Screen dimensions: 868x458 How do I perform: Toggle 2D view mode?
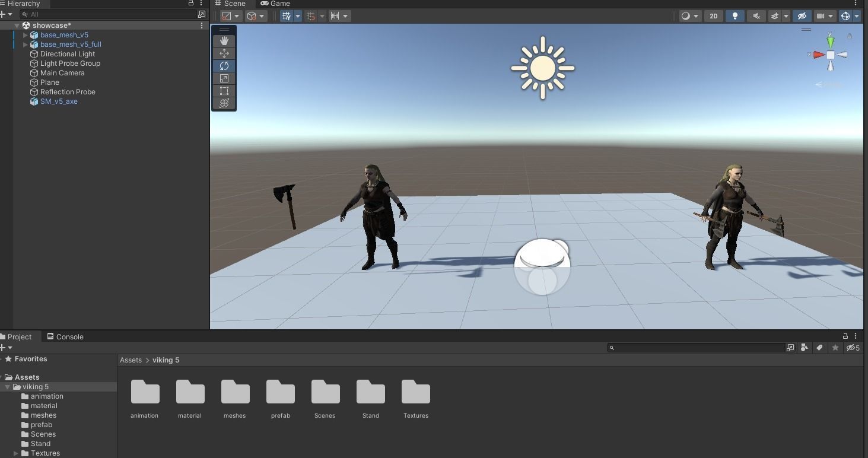coord(714,16)
